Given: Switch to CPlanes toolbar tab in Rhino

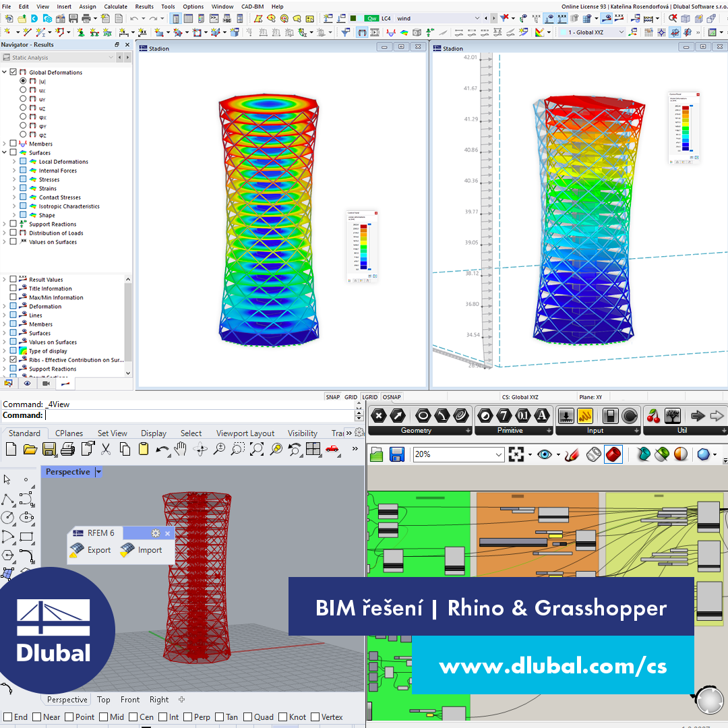Looking at the screenshot, I should 69,433.
